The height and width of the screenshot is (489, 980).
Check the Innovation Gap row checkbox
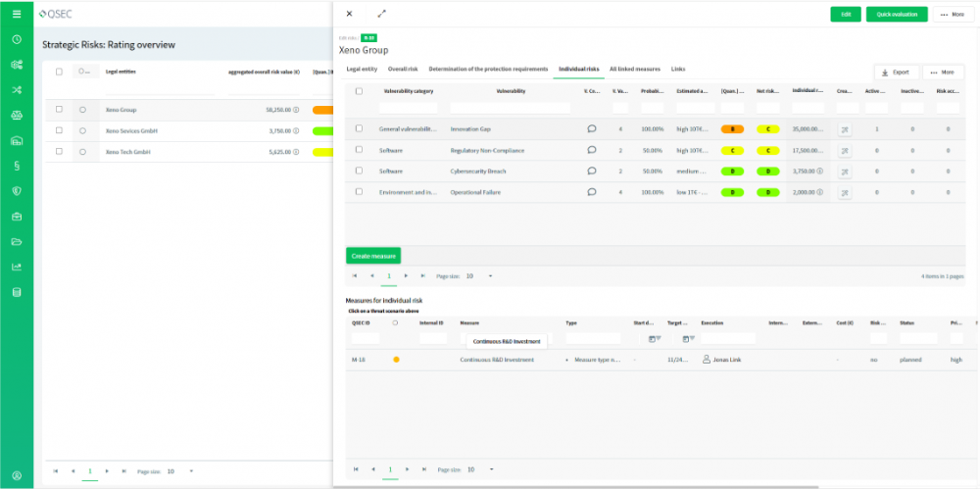click(359, 128)
